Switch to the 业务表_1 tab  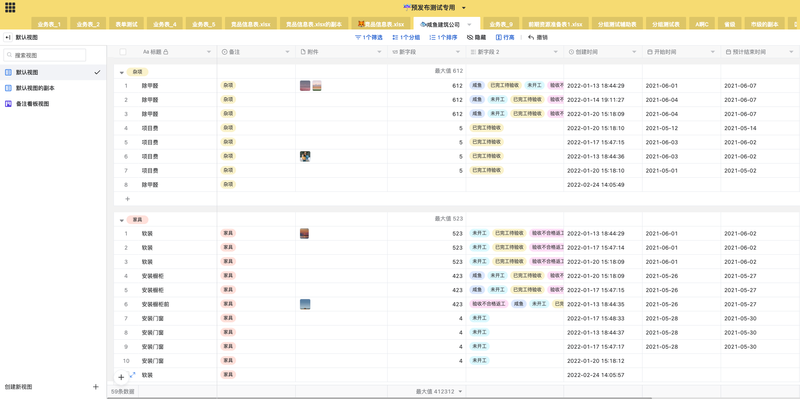(49, 24)
